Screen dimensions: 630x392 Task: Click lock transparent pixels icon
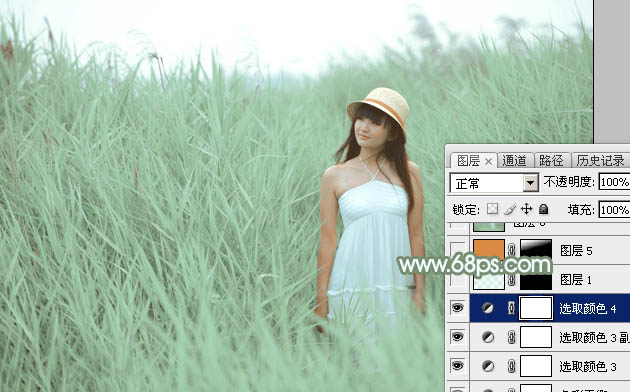(493, 209)
